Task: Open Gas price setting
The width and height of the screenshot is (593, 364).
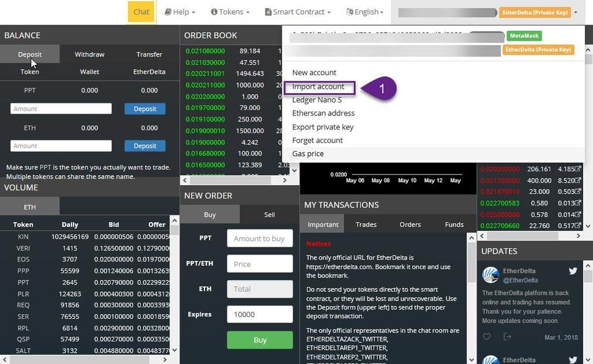Action: 308,154
